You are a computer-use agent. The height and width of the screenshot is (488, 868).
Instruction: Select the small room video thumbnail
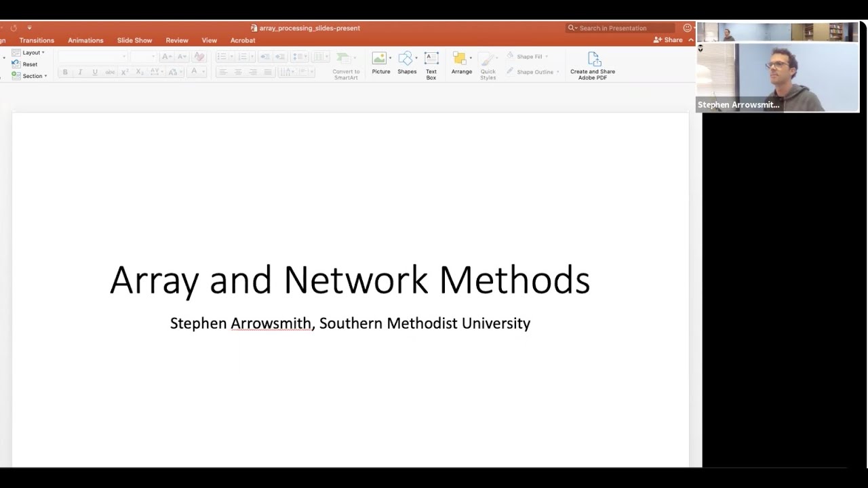click(x=778, y=32)
